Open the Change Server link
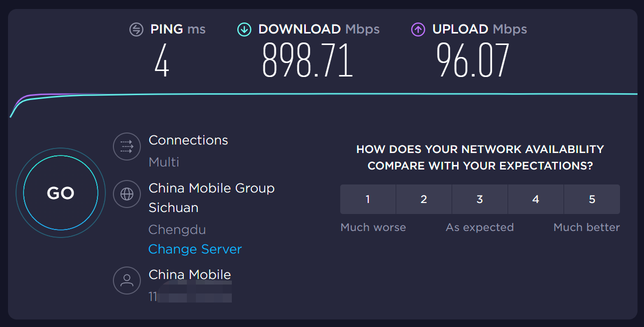 click(x=195, y=249)
